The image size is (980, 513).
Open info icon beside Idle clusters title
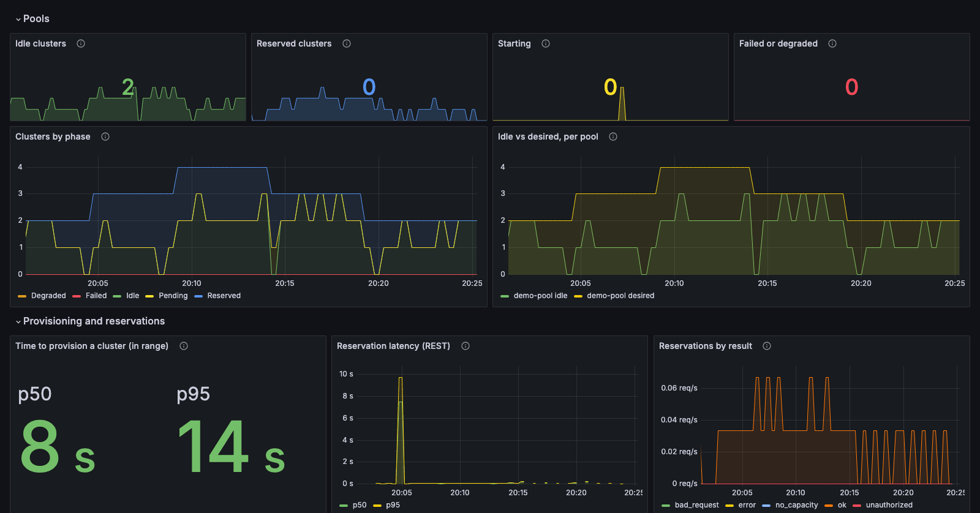tap(81, 43)
